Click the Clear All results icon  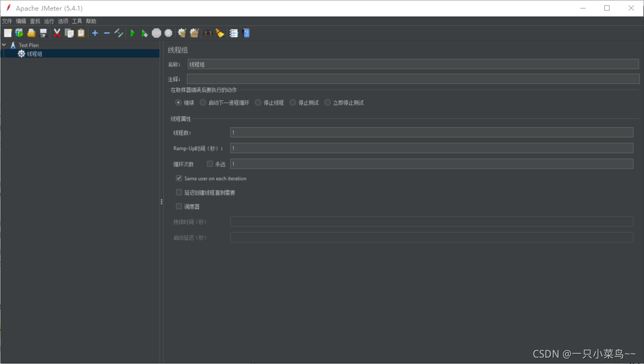pyautogui.click(x=194, y=33)
